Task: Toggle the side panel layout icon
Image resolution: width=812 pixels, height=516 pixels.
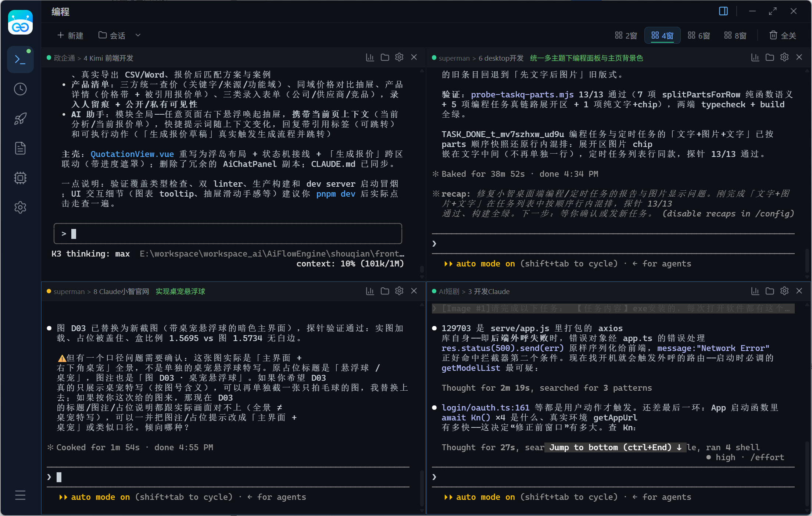Action: 723,11
